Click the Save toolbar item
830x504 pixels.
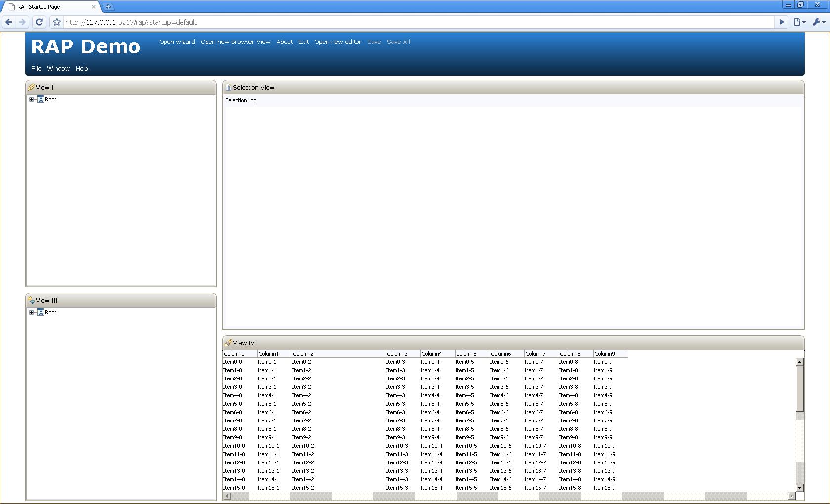pos(374,42)
